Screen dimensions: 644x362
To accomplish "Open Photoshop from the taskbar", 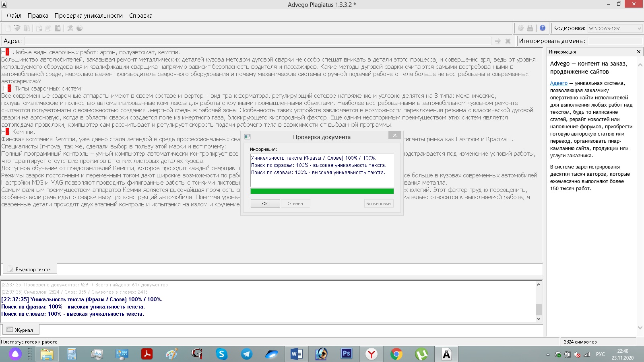I will coord(347,354).
